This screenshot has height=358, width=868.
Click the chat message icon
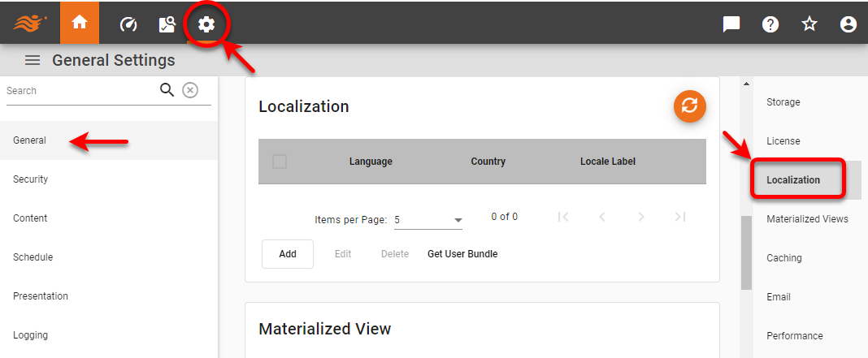coord(731,24)
